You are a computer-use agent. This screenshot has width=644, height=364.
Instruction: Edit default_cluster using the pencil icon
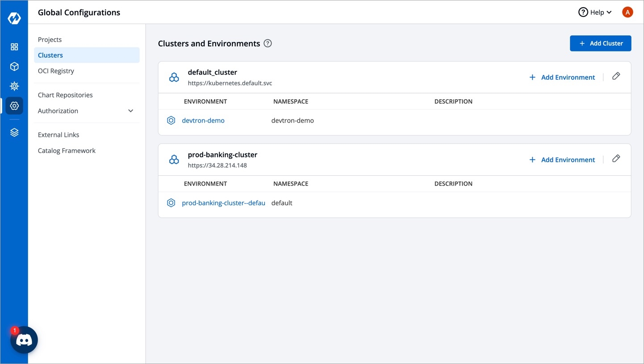click(x=616, y=76)
